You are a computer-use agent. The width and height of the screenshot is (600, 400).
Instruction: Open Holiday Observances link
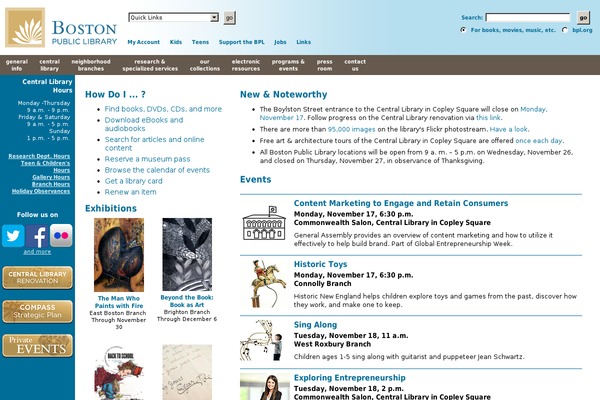(41, 191)
